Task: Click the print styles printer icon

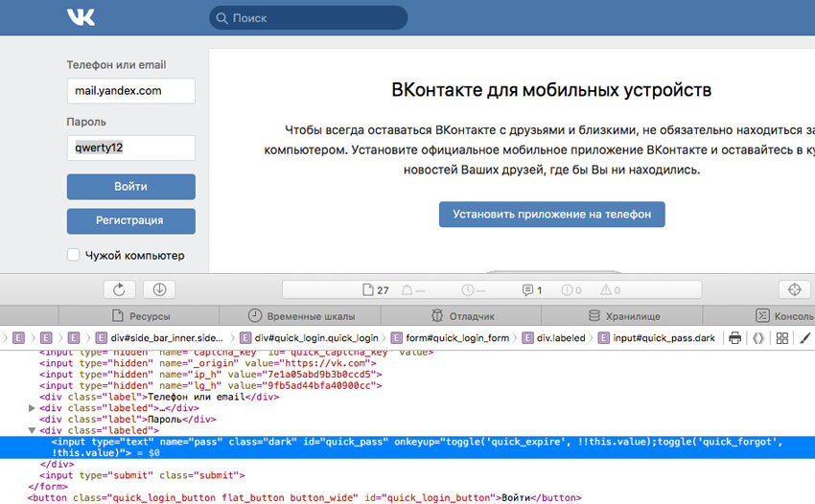Action: (x=735, y=338)
